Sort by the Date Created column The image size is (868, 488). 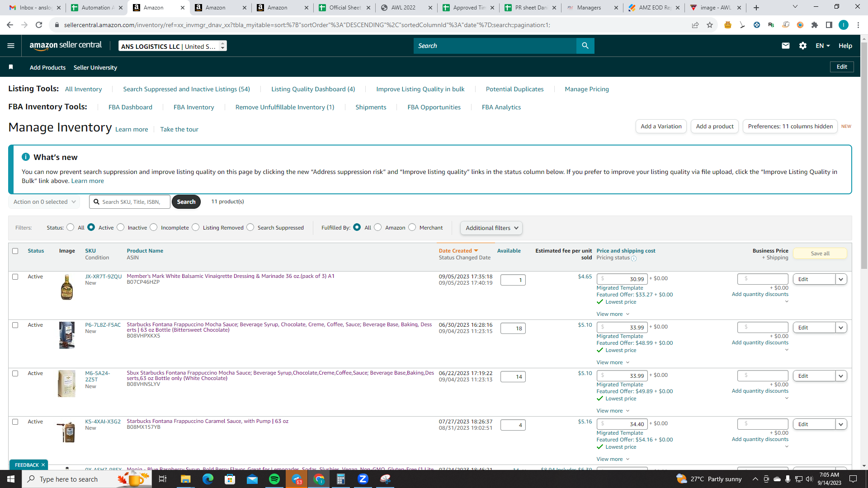tap(458, 251)
